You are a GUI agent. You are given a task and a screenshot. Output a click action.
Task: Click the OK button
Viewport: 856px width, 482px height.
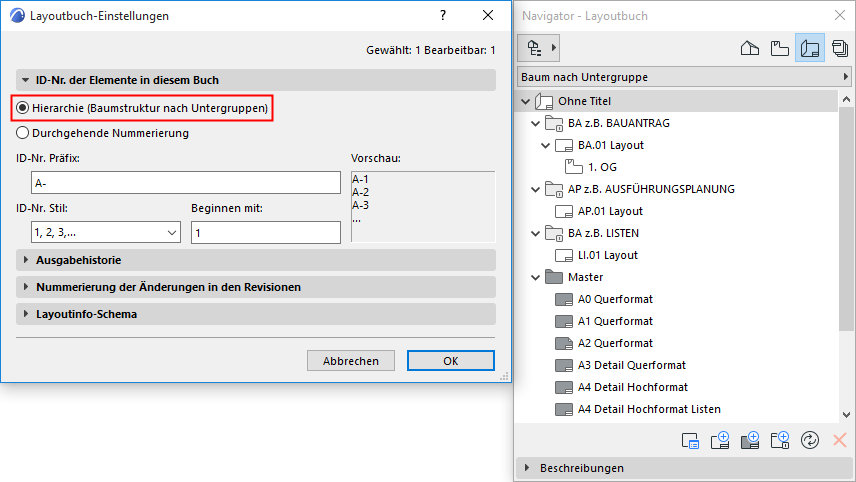450,361
